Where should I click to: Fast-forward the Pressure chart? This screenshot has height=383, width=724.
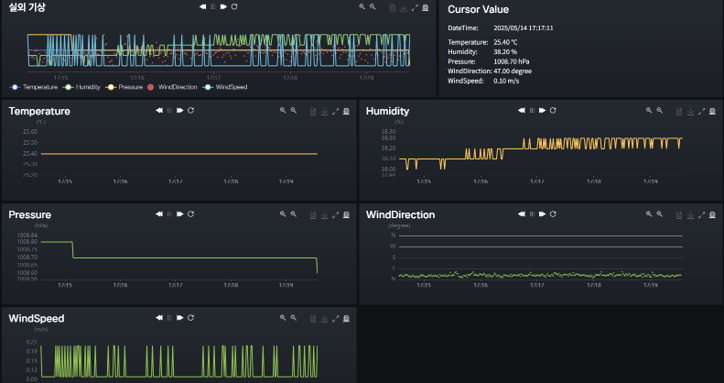coord(180,214)
